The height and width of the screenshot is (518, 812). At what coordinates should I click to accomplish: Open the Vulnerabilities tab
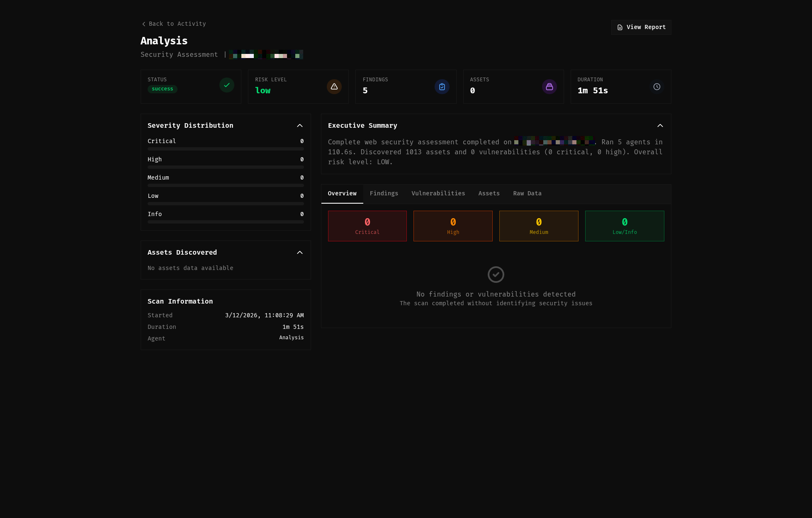(438, 194)
